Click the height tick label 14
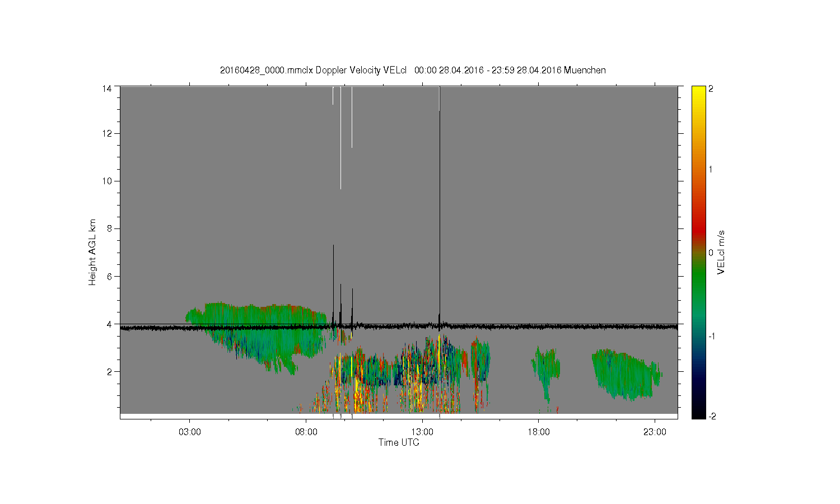 coord(106,88)
